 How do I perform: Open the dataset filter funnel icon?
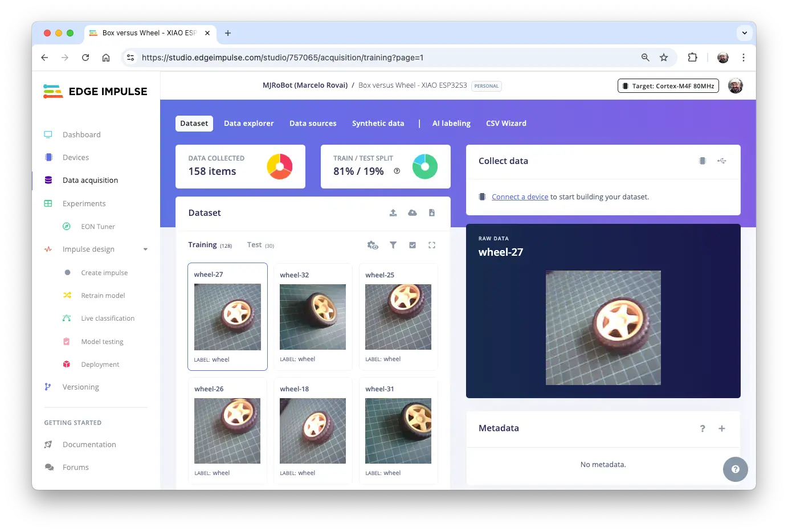coord(393,245)
